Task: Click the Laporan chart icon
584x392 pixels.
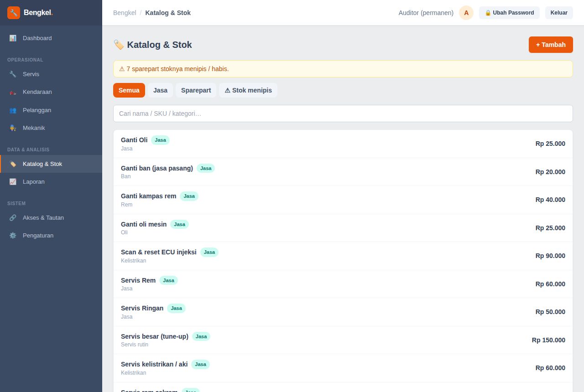Action: 13,182
